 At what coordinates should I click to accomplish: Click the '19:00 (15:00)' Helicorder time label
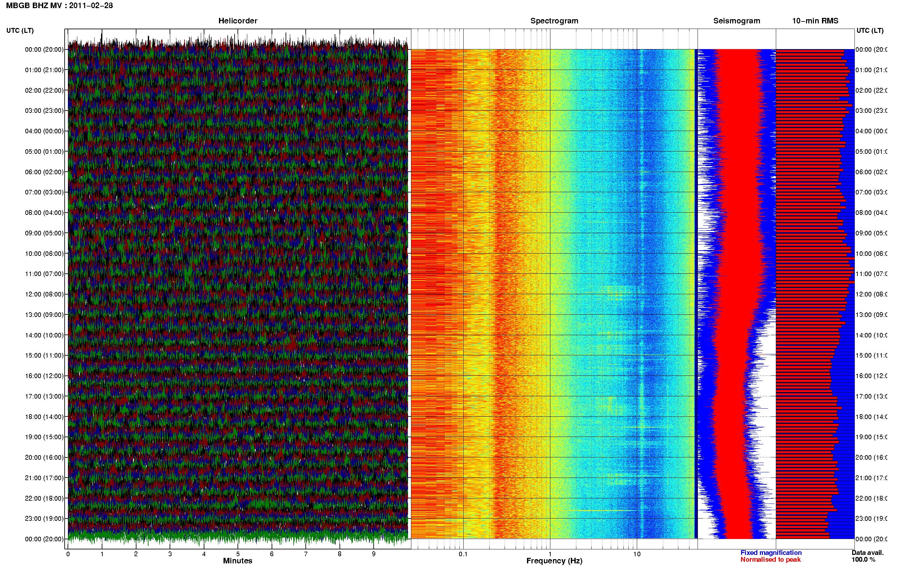tap(44, 437)
